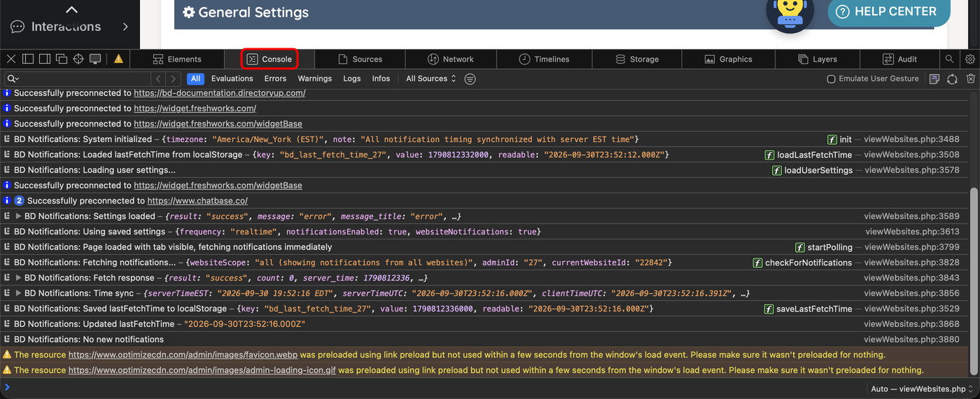Screen dimensions: 980x399
Task: Open the Layers tab
Action: pyautogui.click(x=817, y=59)
